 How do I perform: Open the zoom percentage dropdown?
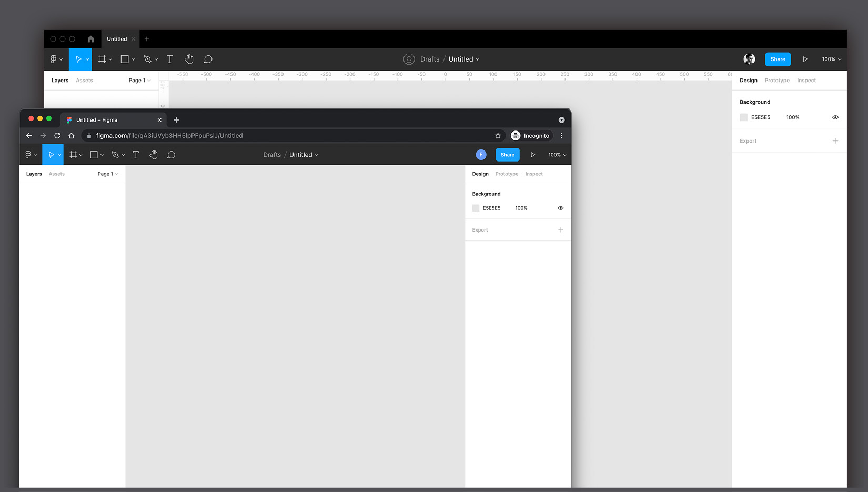point(556,154)
